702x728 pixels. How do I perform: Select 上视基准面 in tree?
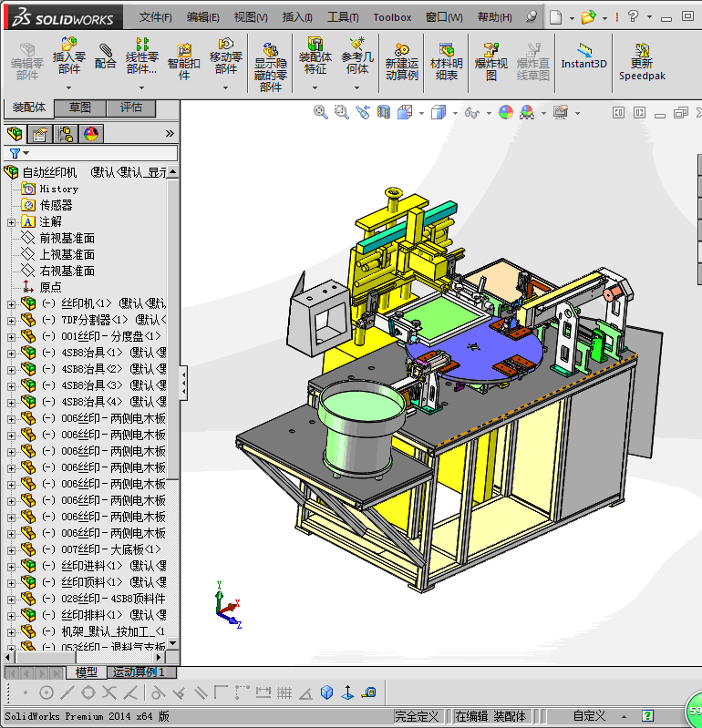67,254
